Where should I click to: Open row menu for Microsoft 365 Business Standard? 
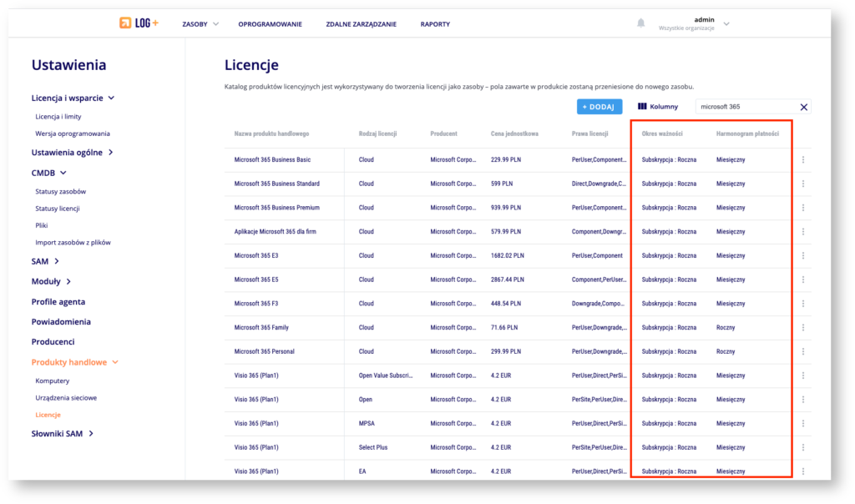803,184
